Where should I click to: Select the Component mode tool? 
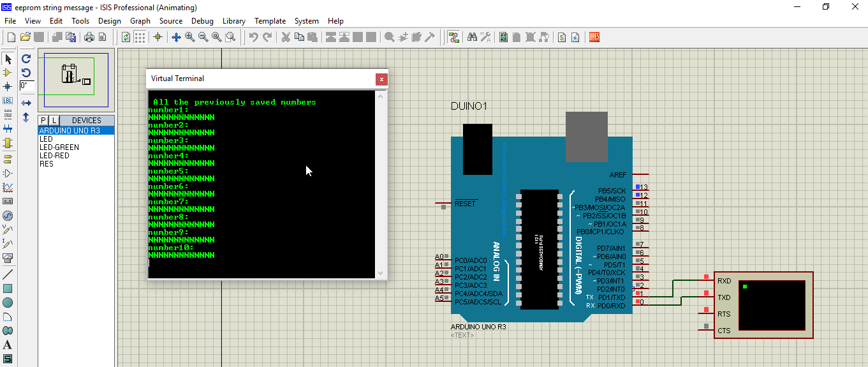(8, 73)
